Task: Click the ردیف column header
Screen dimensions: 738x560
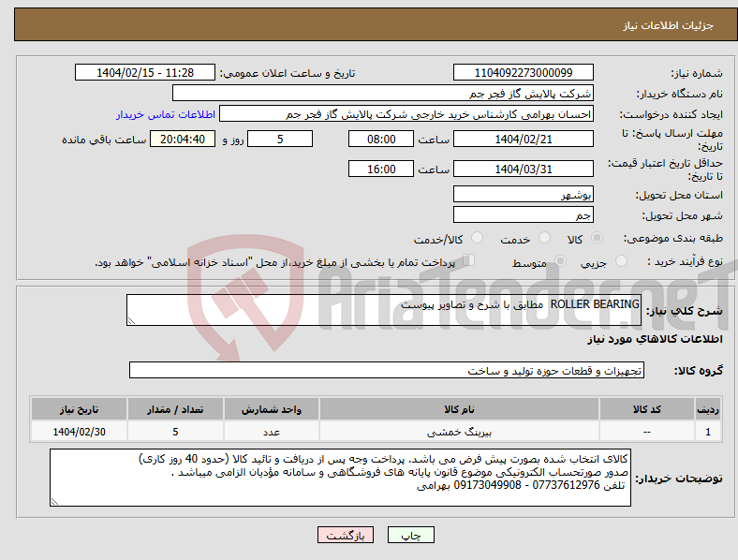Action: click(707, 409)
